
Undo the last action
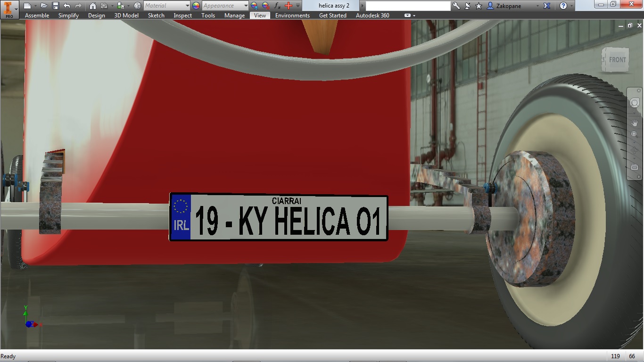[x=66, y=6]
